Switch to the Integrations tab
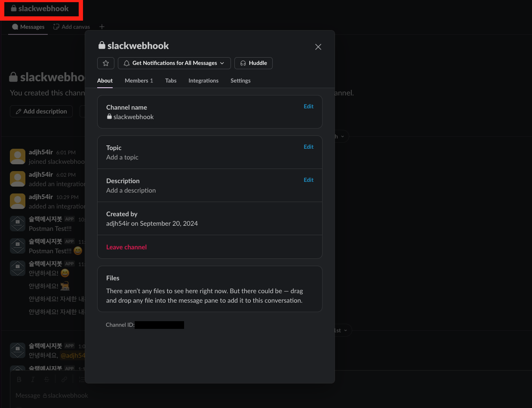This screenshot has width=532, height=408. (x=203, y=80)
